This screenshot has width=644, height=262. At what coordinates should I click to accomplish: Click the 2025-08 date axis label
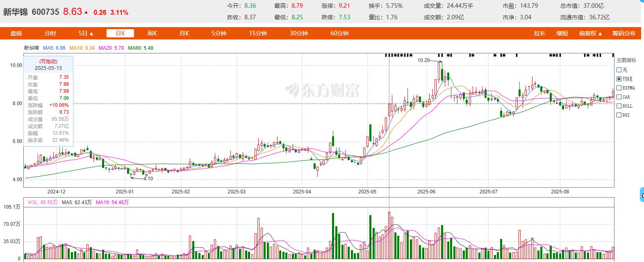560,191
